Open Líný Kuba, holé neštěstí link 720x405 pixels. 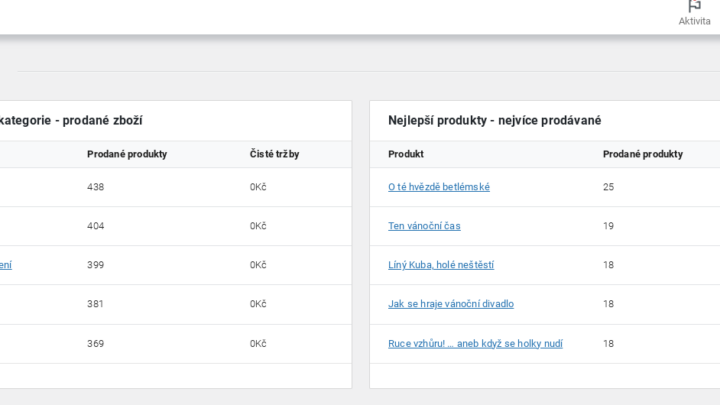441,265
